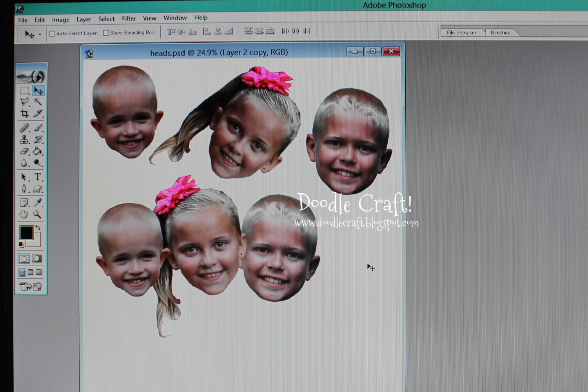Select the Paint Bucket tool
Image resolution: width=588 pixels, height=392 pixels.
pyautogui.click(x=38, y=151)
